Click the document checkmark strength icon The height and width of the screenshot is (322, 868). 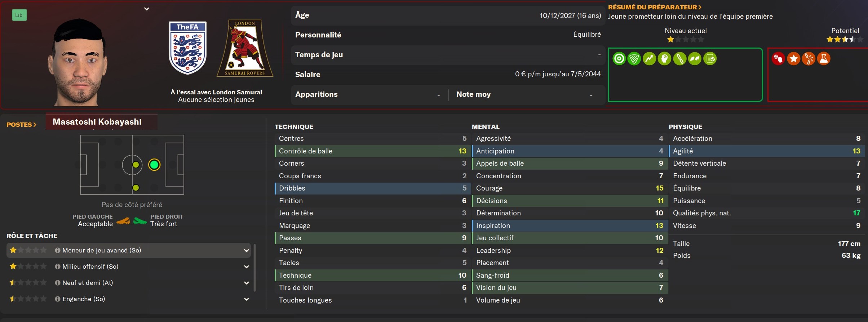710,58
